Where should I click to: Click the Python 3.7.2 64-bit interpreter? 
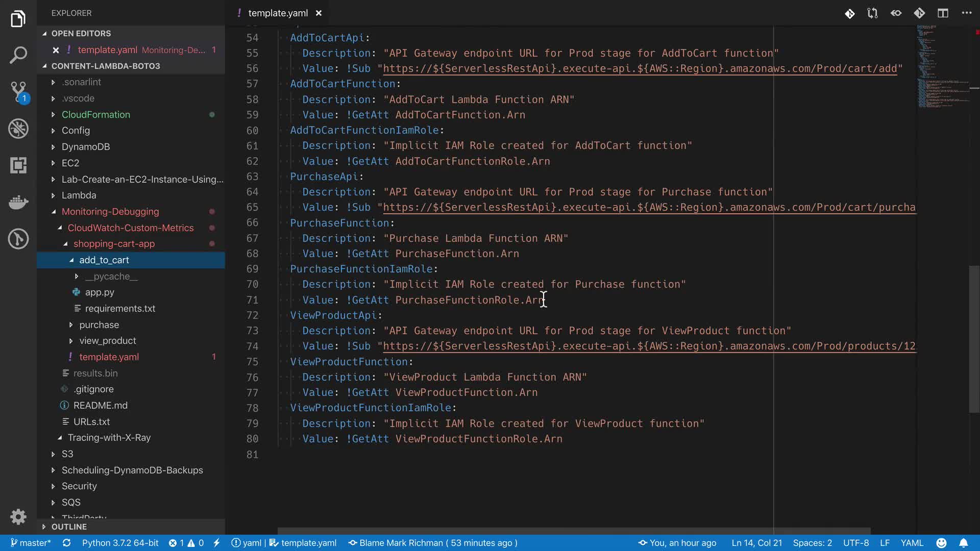[120, 543]
